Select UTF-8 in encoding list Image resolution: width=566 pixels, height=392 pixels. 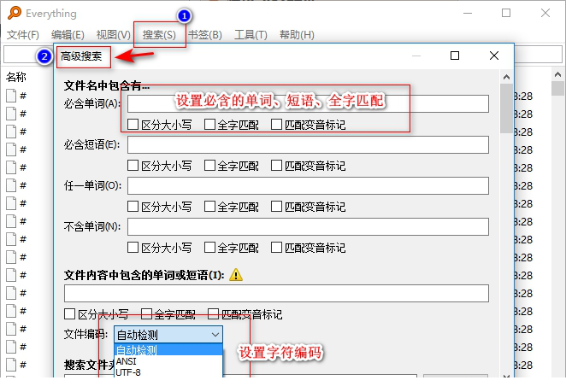point(168,372)
